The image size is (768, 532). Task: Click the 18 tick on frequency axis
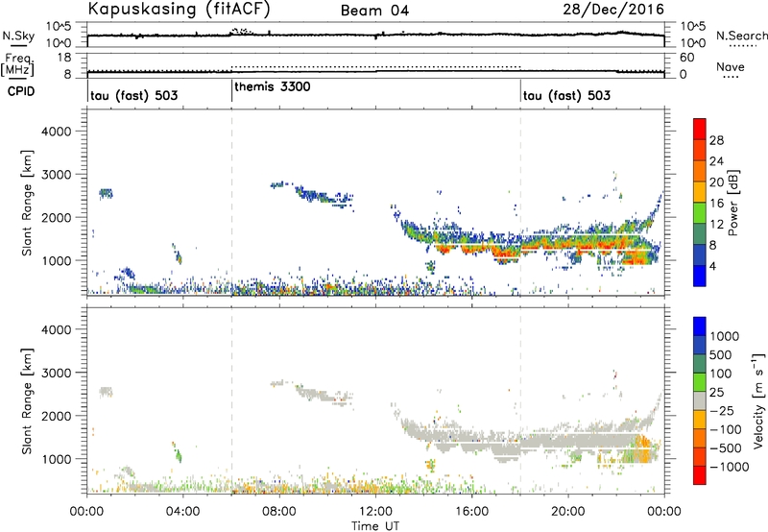pyautogui.click(x=64, y=58)
